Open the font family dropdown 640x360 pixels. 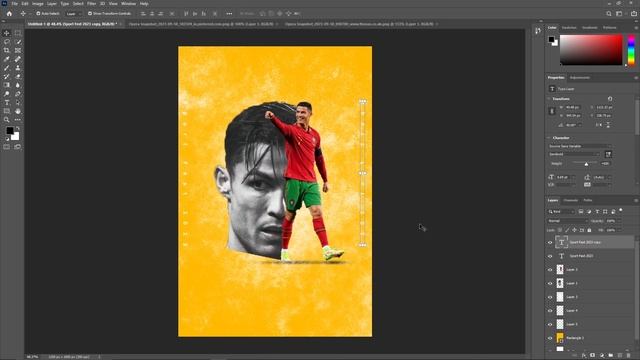pos(580,146)
